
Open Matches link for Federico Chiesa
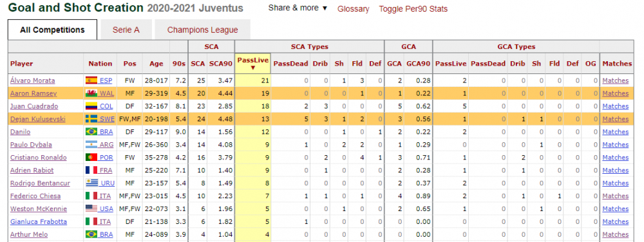(x=615, y=196)
